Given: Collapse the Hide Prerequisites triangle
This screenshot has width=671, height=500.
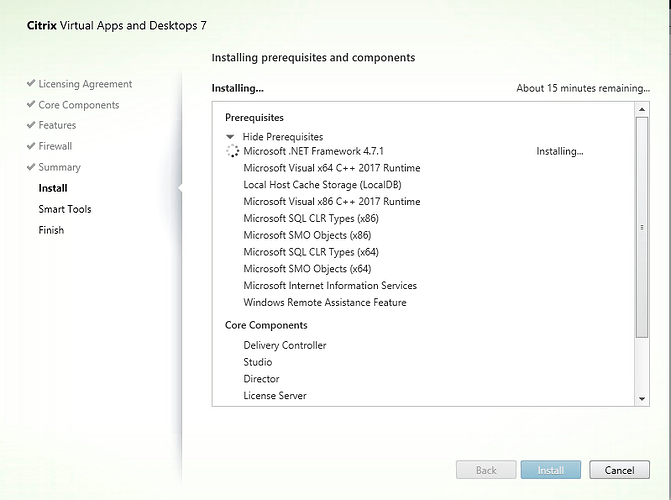Looking at the screenshot, I should tap(231, 136).
